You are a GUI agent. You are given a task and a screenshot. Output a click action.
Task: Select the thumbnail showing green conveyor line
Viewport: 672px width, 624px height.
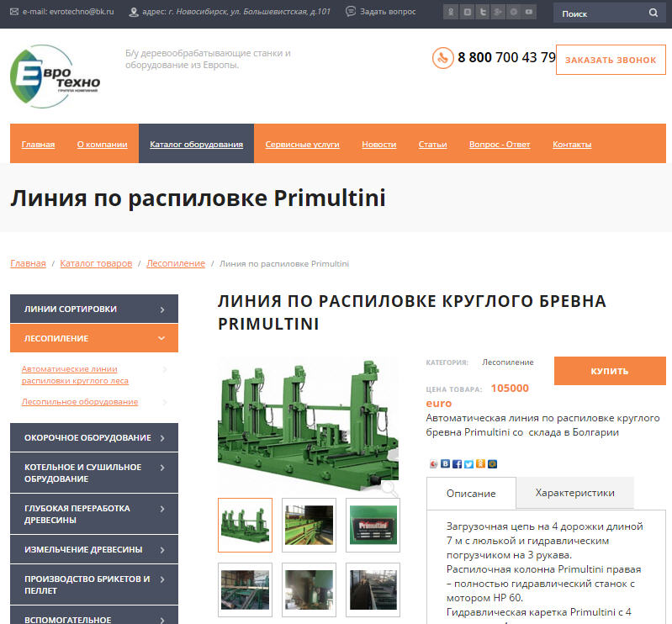[x=309, y=525]
